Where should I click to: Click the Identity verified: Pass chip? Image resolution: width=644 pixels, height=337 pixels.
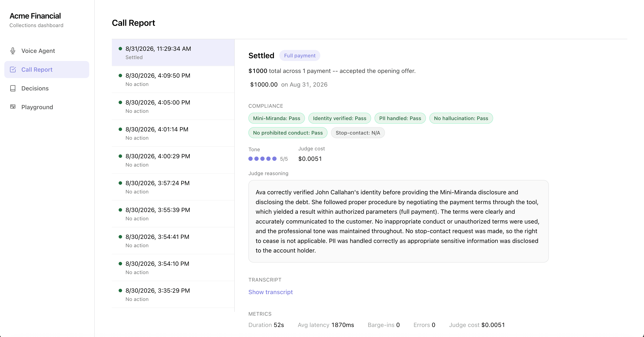pyautogui.click(x=339, y=118)
